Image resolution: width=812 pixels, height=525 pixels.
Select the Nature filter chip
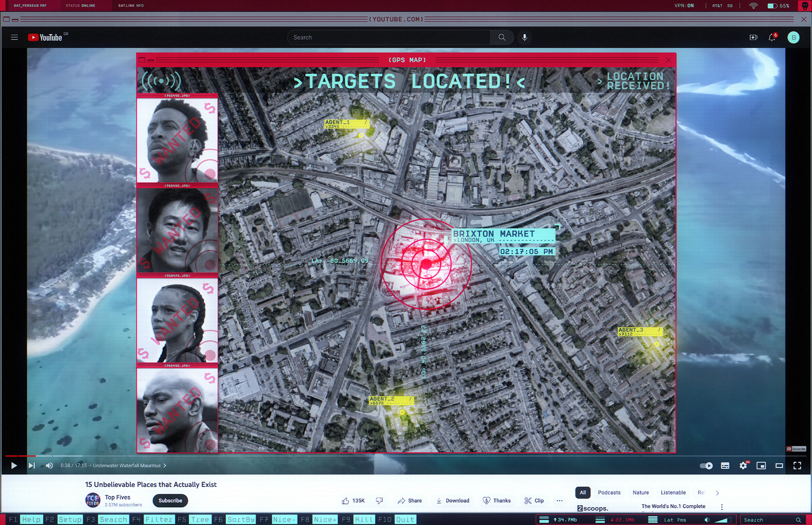coord(641,492)
